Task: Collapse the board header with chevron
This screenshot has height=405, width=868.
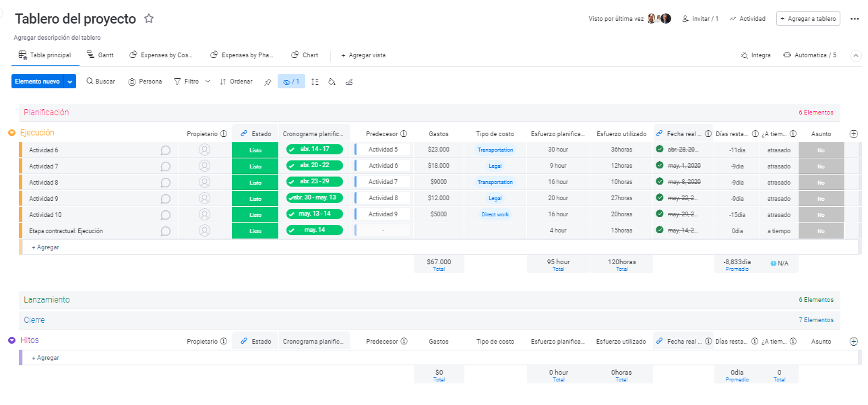Action: click(856, 56)
